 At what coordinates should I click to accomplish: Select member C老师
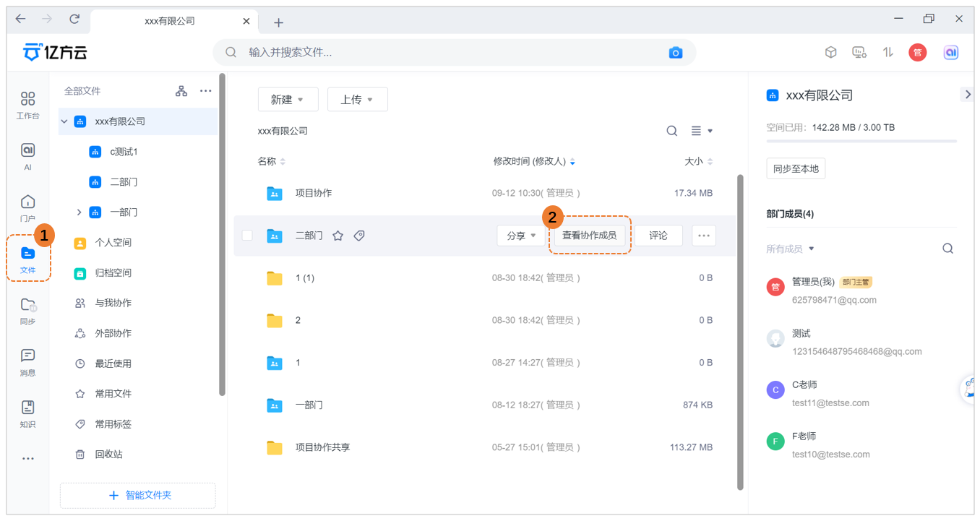click(861, 394)
